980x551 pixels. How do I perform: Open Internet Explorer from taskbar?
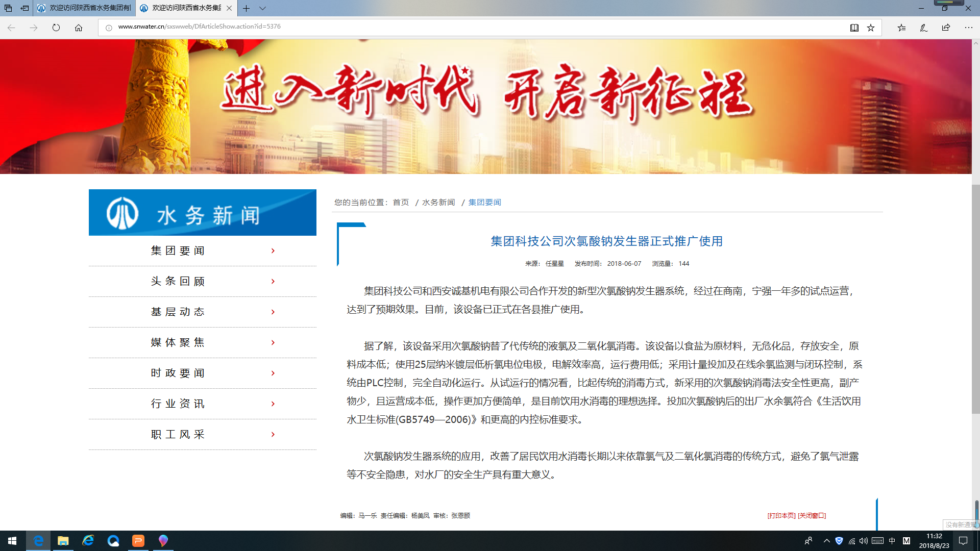tap(88, 541)
